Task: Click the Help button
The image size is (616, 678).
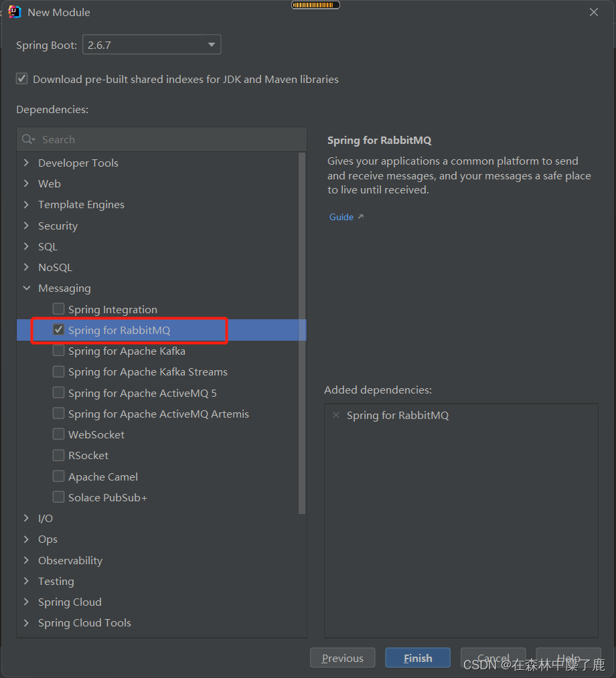Action: tap(568, 658)
